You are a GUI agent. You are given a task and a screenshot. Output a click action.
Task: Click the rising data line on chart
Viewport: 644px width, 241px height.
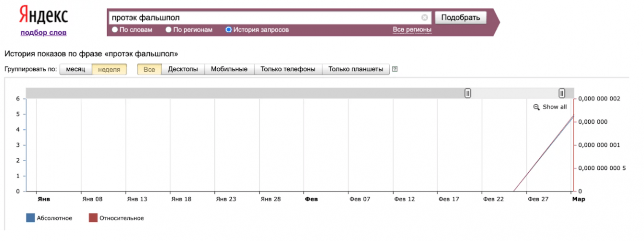tap(544, 153)
